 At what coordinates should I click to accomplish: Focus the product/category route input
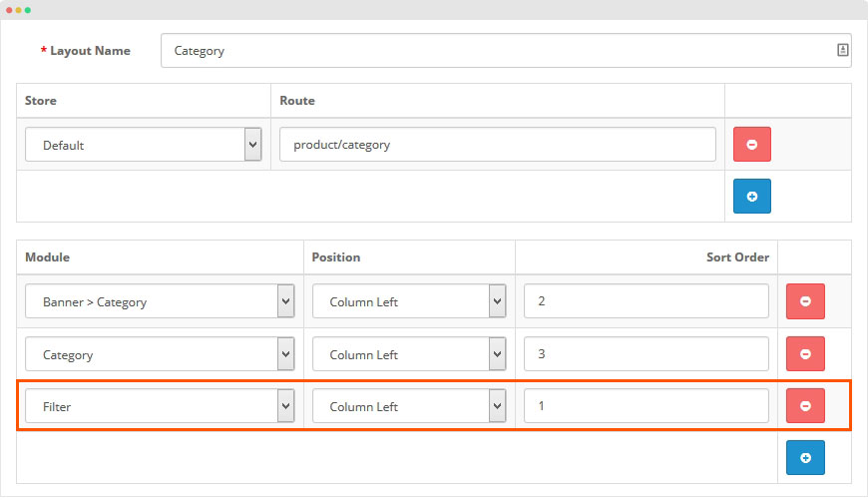(x=497, y=145)
